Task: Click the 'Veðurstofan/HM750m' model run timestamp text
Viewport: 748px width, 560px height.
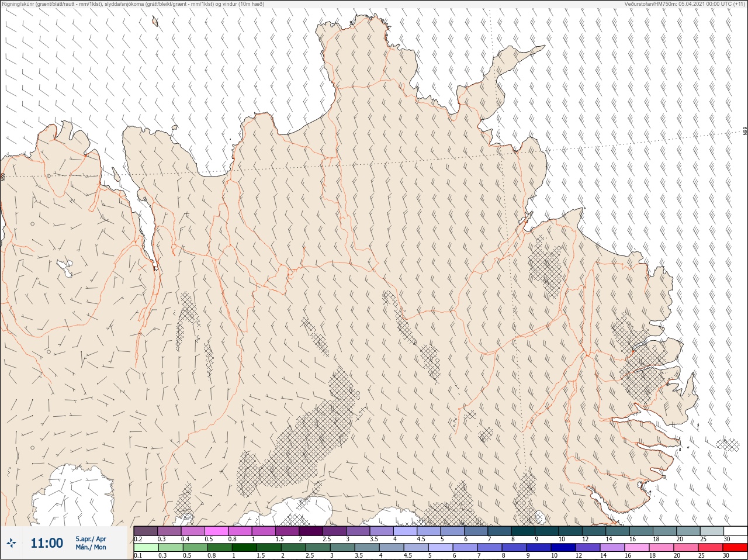Action: 685,4
